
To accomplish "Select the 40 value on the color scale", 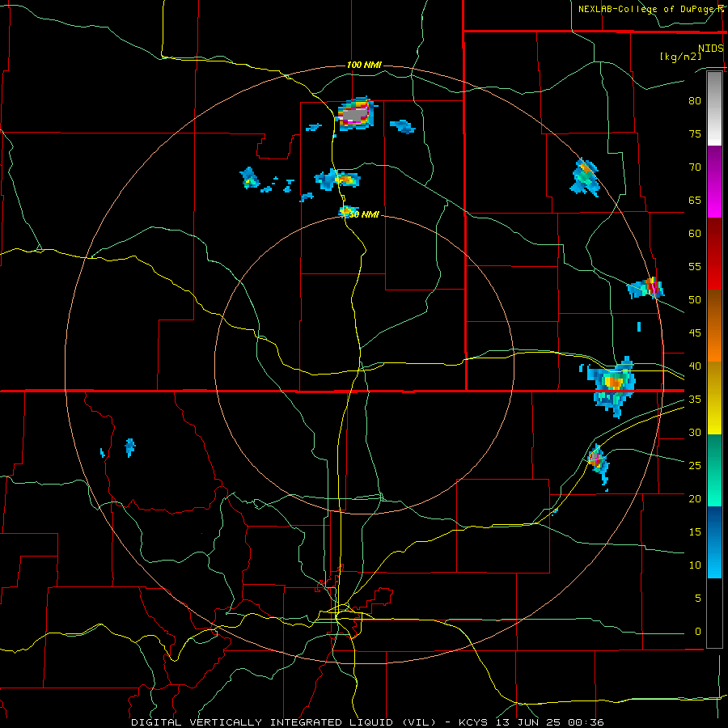I will [x=695, y=366].
